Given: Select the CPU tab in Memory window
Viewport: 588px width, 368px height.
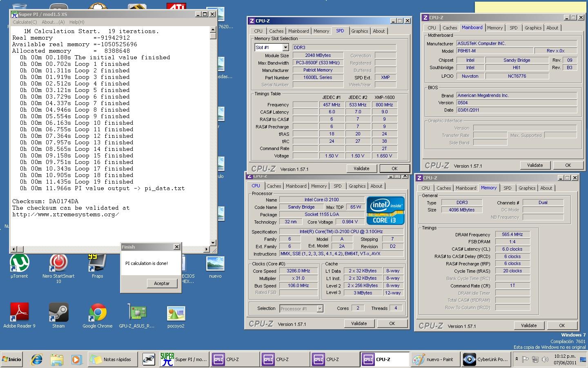Looking at the screenshot, I should point(426,188).
